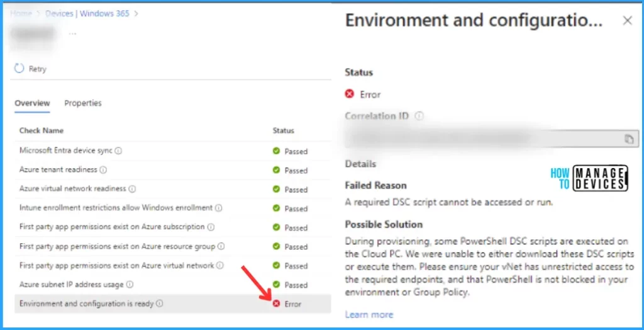This screenshot has height=330, width=644.
Task: Open info icon beside Azure virtual network permissions
Action: point(220,265)
